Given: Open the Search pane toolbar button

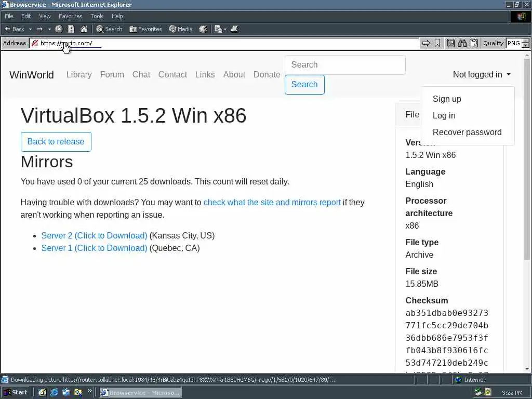Looking at the screenshot, I should (x=109, y=29).
